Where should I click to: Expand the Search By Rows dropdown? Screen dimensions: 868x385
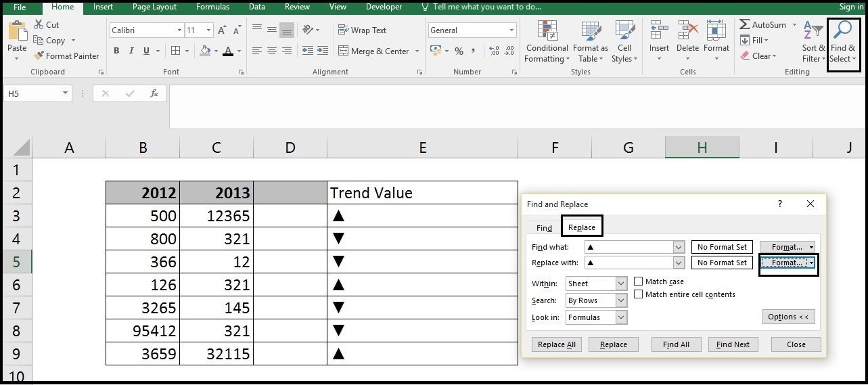click(621, 300)
